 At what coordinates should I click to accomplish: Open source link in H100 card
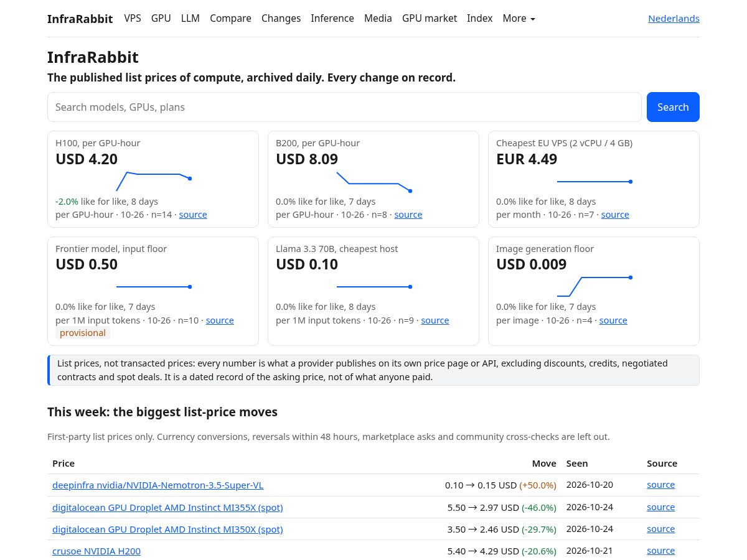pos(193,215)
